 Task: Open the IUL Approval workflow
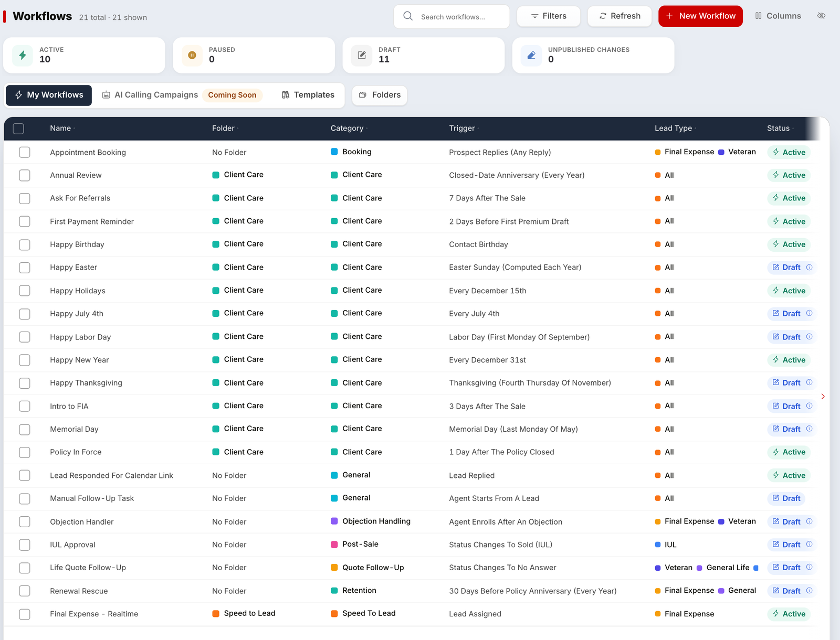click(x=72, y=545)
